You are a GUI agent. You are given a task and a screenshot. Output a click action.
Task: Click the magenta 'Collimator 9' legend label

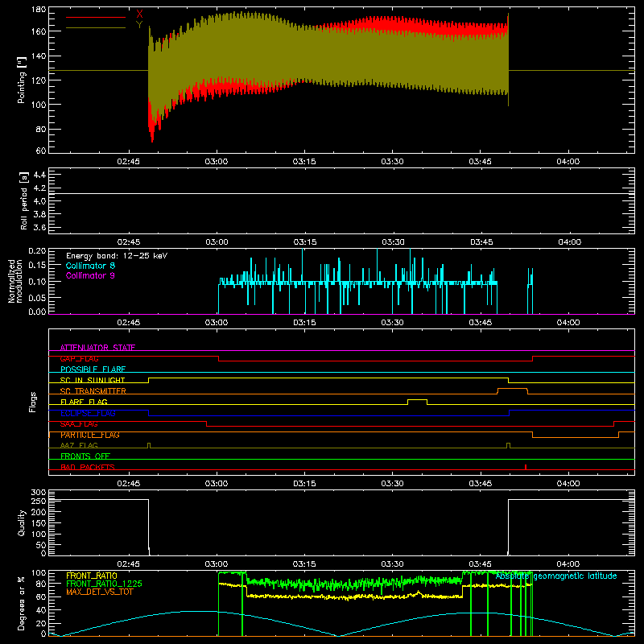pyautogui.click(x=90, y=275)
